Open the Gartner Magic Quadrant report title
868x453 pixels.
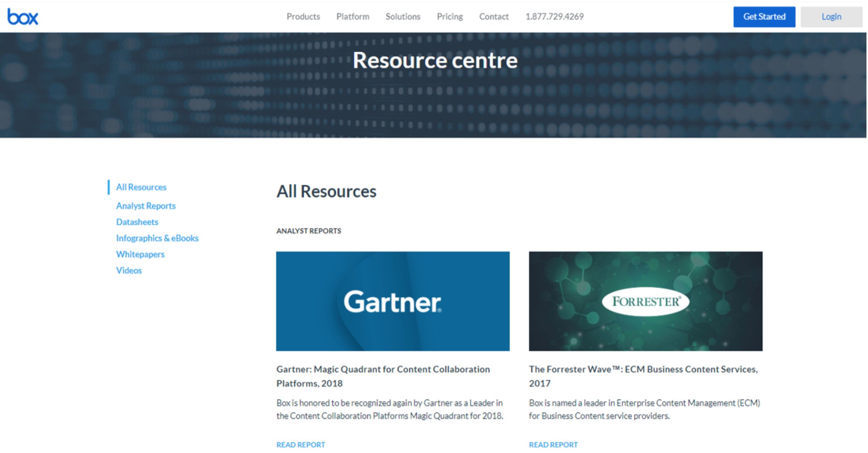pyautogui.click(x=383, y=376)
